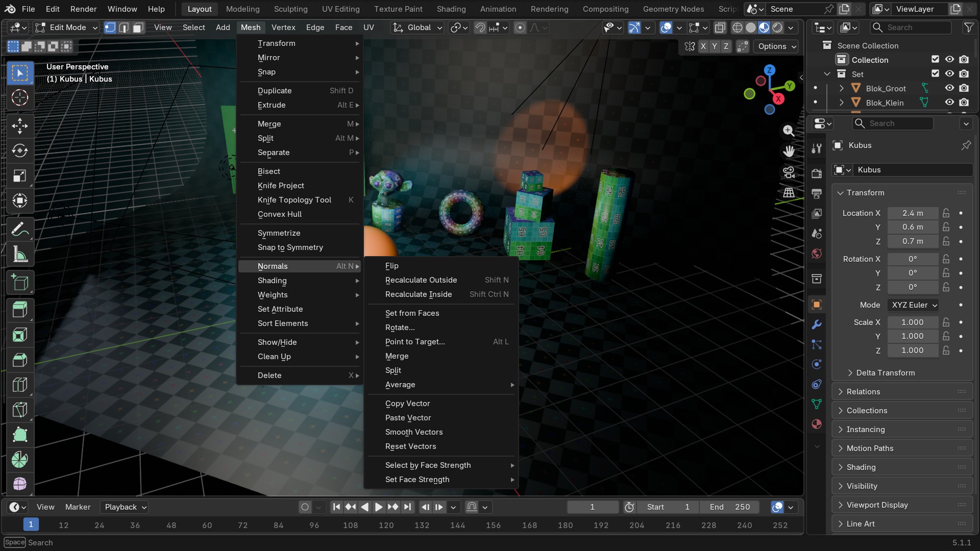Toggle camera view gizmo icon
Screen dimensions: 980x551
pyautogui.click(x=789, y=172)
